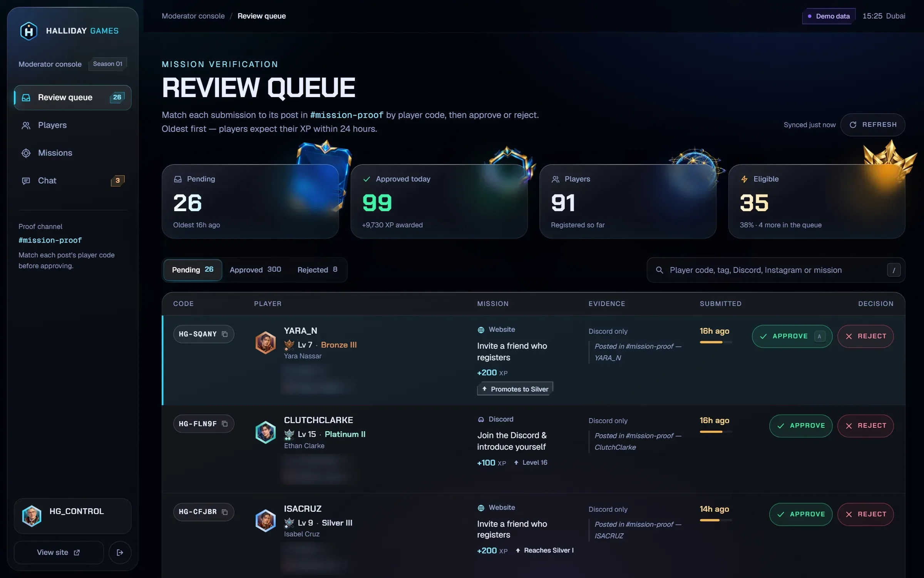Image resolution: width=924 pixels, height=578 pixels.
Task: Refresh the review queue
Action: (872, 125)
